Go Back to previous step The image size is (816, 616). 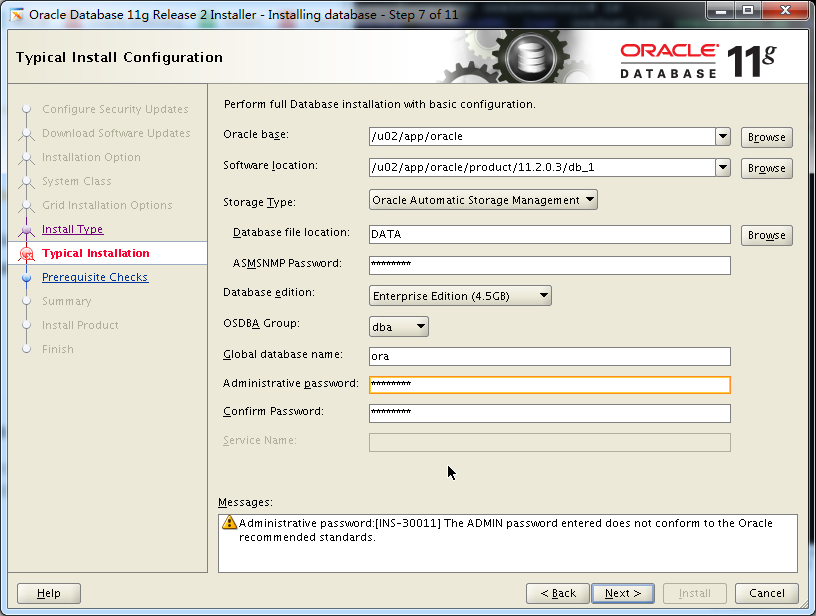pyautogui.click(x=558, y=593)
